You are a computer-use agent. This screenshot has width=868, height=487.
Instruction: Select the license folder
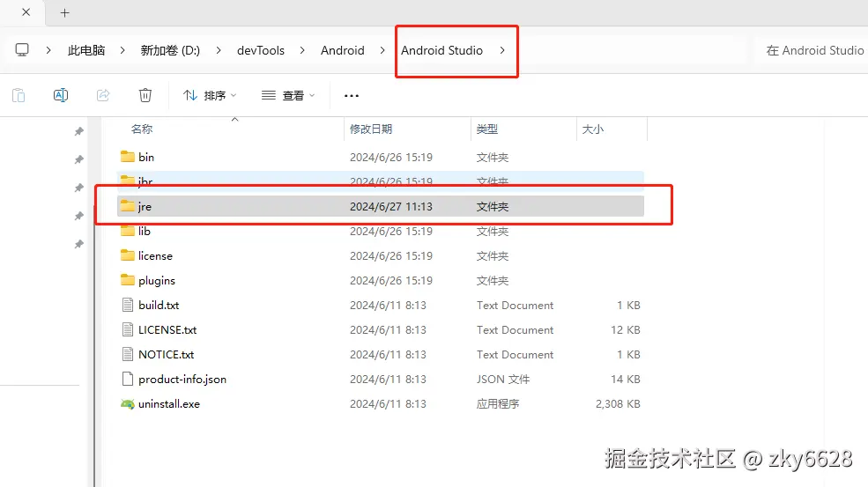[381, 255]
